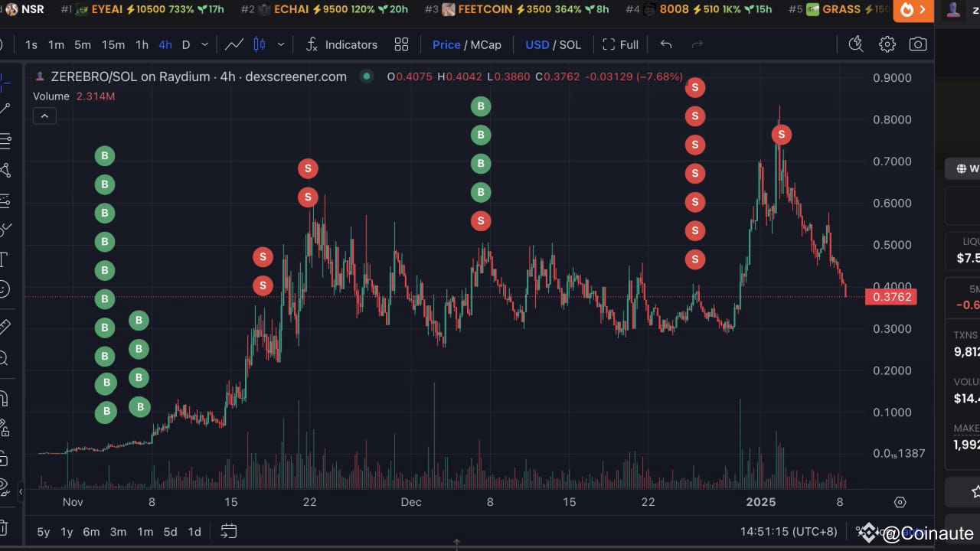Open the trending flame button
Image resolution: width=980 pixels, height=551 pixels.
pos(913,10)
